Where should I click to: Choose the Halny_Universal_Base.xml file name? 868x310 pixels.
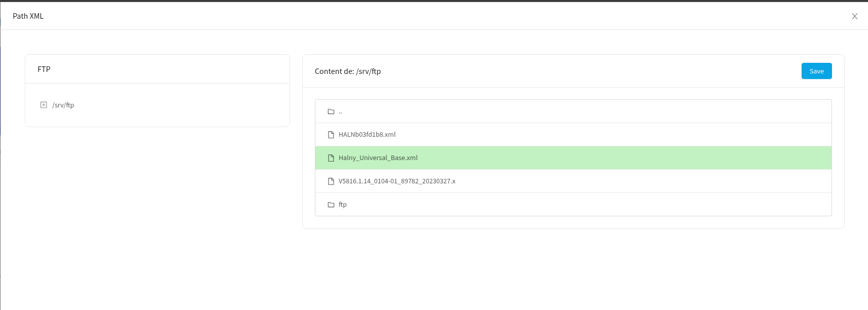[x=378, y=158]
